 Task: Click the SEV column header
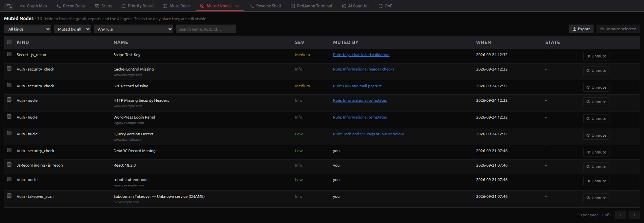[300, 42]
